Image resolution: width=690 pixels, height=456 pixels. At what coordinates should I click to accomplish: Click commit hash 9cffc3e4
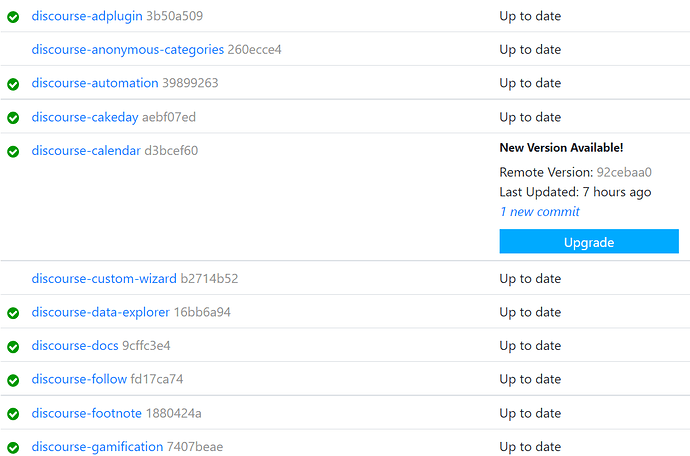146,346
